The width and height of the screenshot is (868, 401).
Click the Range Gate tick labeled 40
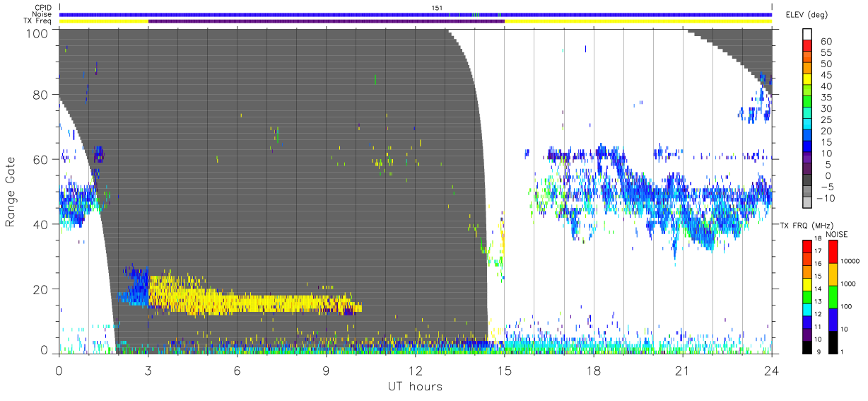[41, 224]
